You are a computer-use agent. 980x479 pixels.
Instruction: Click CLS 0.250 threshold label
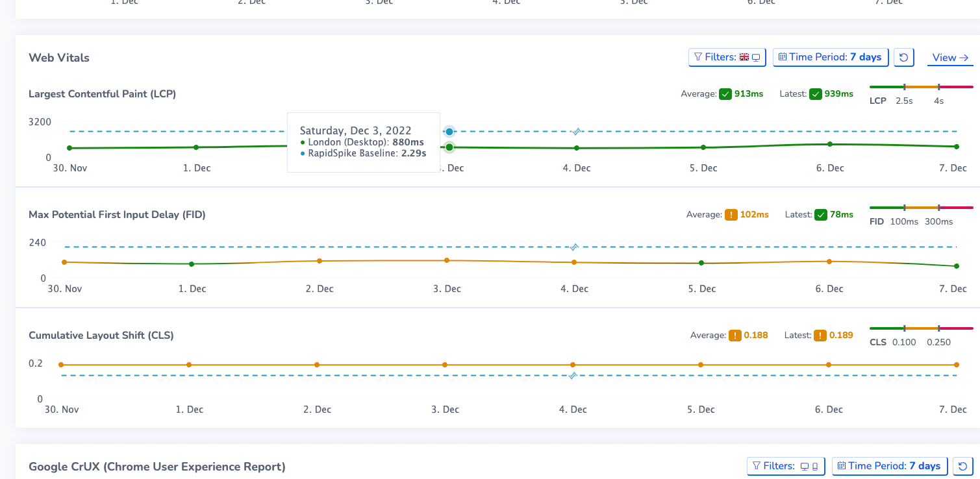[938, 343]
